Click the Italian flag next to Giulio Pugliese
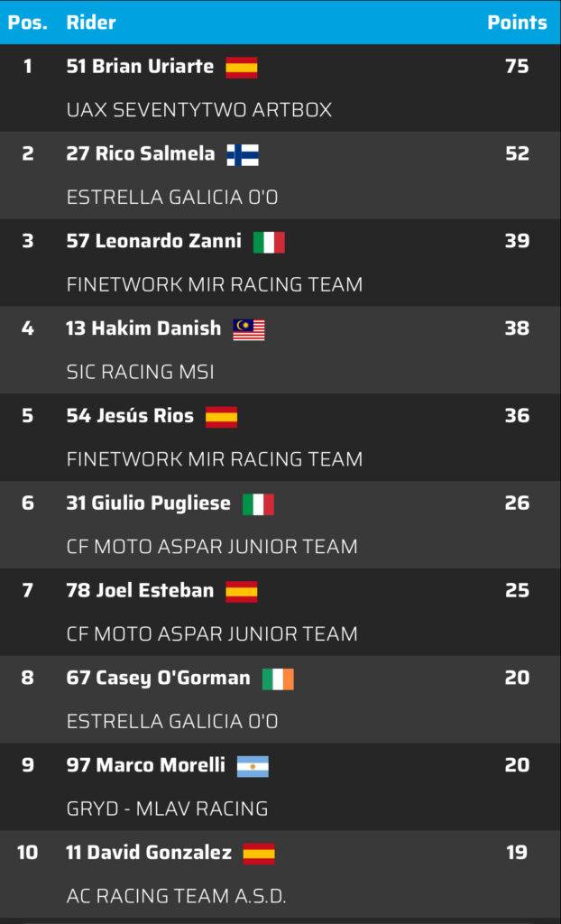561x924 pixels. pos(258,504)
